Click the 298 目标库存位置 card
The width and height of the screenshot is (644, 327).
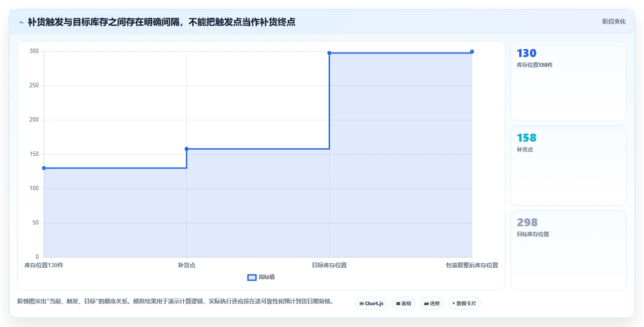click(x=568, y=250)
